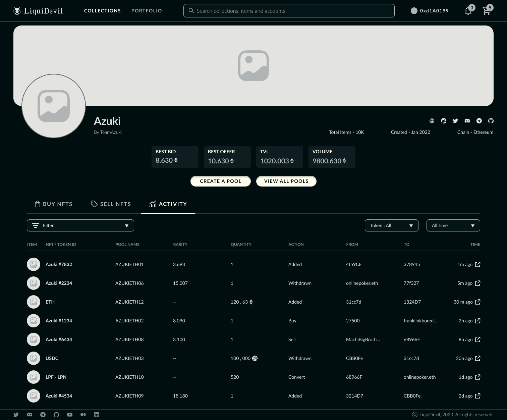Open Azuki's Twitter icon beside collection name
Viewport: 507px width, 420px height.
pos(455,121)
